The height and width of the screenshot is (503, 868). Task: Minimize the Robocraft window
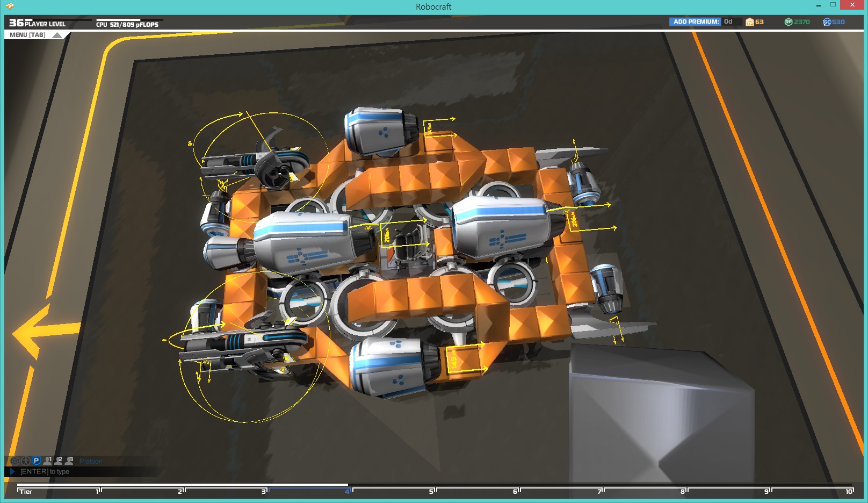tap(819, 6)
